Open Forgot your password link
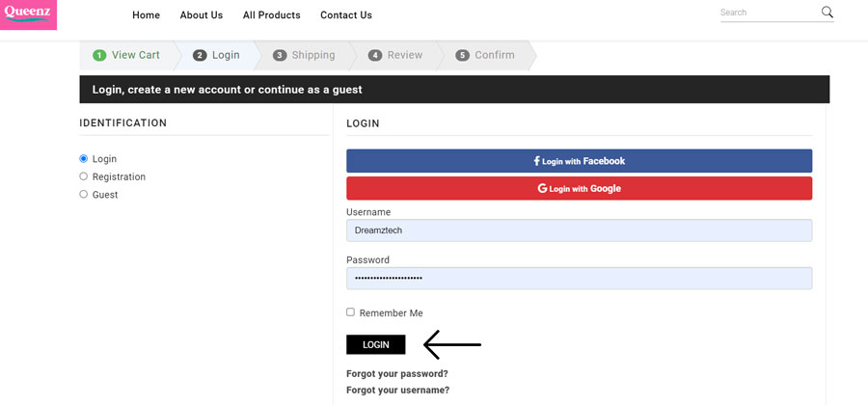Screen dimensions: 868x405 [x=397, y=373]
